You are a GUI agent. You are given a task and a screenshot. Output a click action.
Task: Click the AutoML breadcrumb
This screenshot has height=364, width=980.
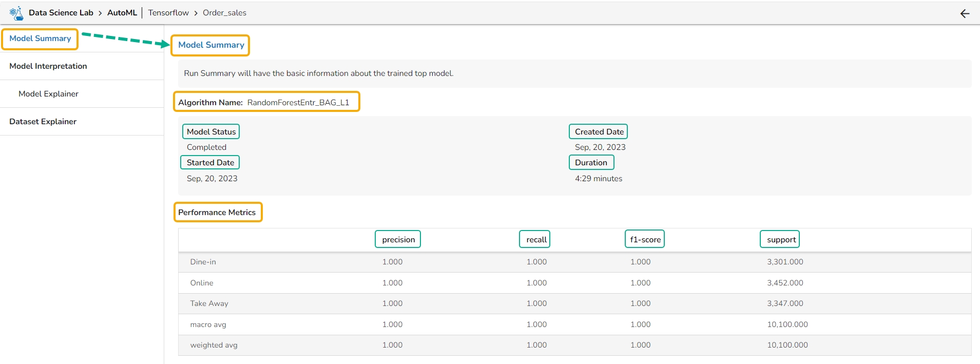click(122, 13)
